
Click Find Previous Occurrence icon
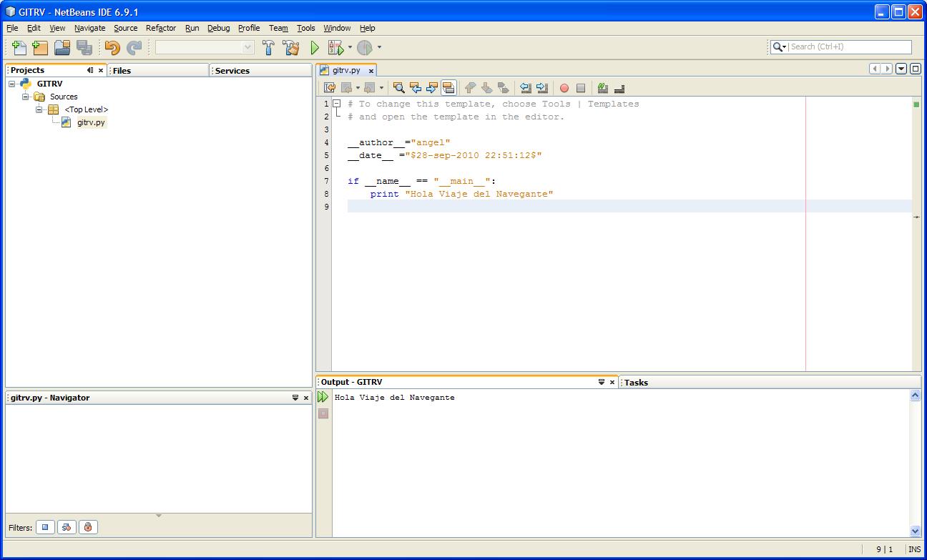[x=416, y=88]
